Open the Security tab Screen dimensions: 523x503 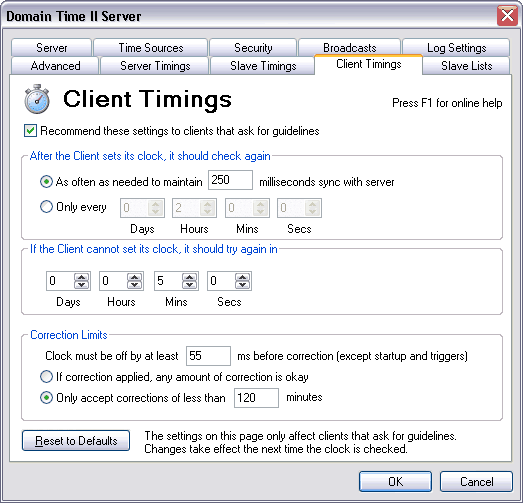point(253,48)
